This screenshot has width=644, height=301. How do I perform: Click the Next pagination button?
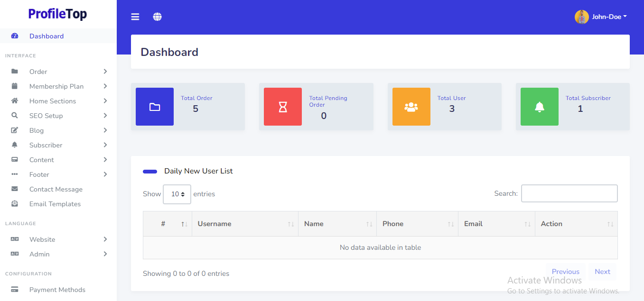click(603, 272)
